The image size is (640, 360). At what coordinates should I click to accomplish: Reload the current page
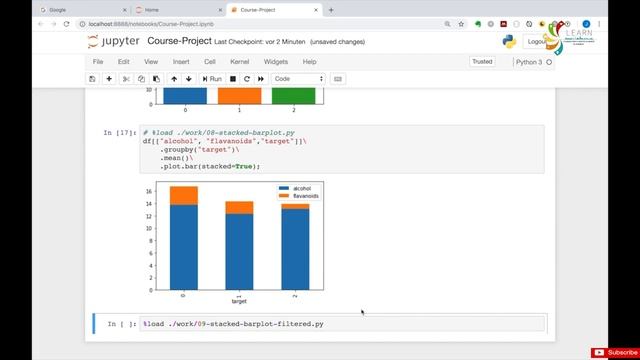point(67,24)
